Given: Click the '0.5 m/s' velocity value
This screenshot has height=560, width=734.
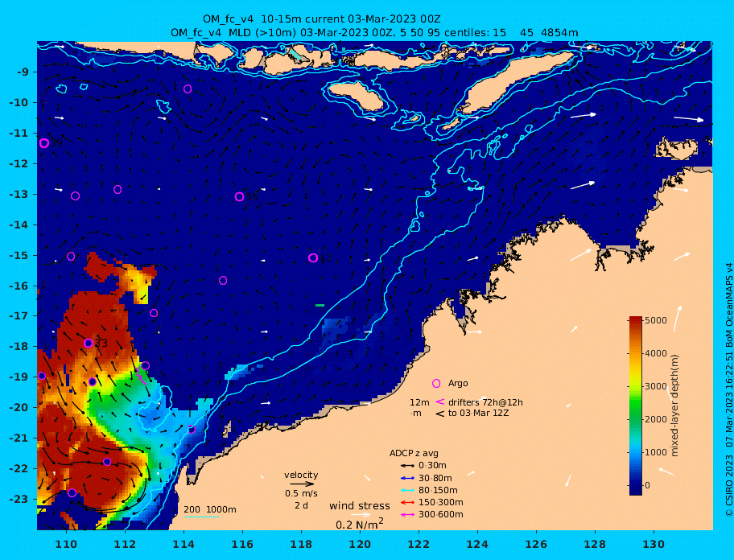Looking at the screenshot, I should [301, 493].
